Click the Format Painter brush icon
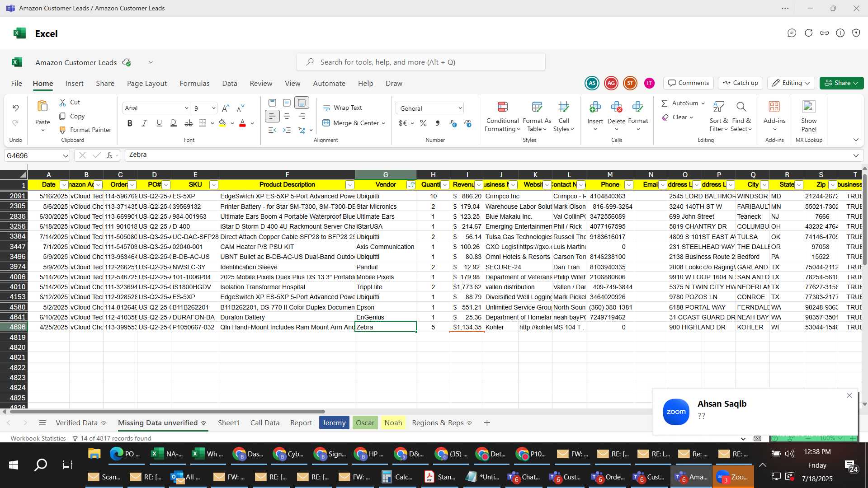This screenshot has height=488, width=868. 63,130
